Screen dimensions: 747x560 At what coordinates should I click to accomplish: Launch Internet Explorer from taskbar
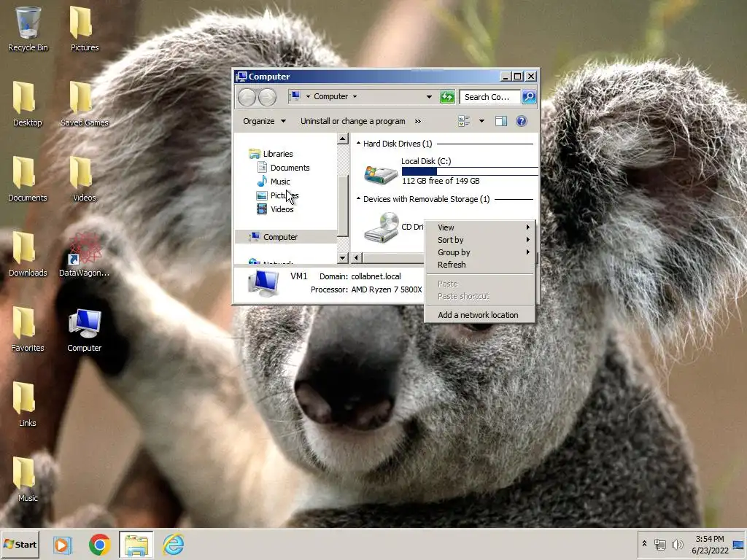point(174,544)
